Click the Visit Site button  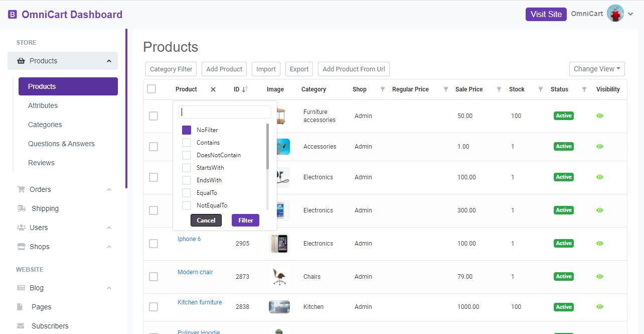click(546, 14)
